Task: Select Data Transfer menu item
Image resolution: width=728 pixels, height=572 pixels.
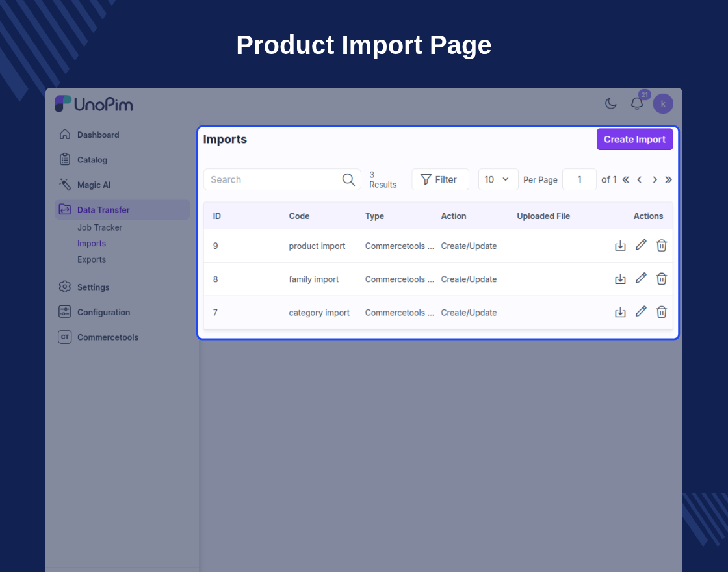Action: pos(122,210)
